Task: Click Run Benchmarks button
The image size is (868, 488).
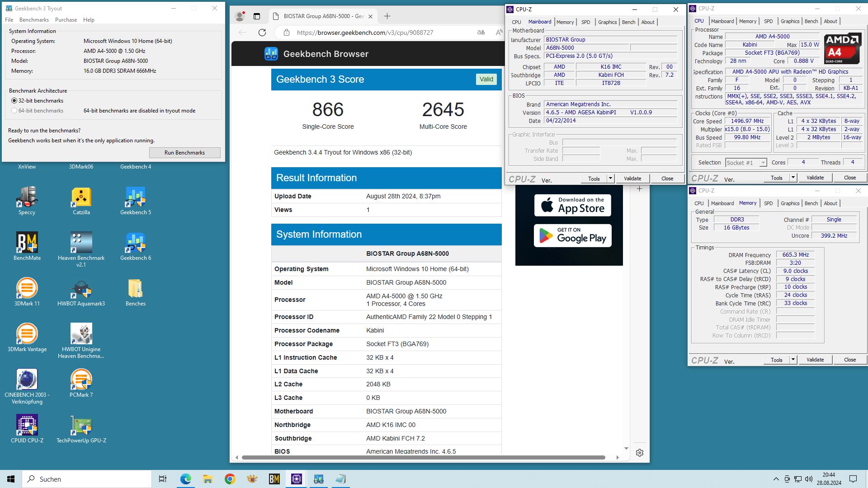Action: (184, 153)
